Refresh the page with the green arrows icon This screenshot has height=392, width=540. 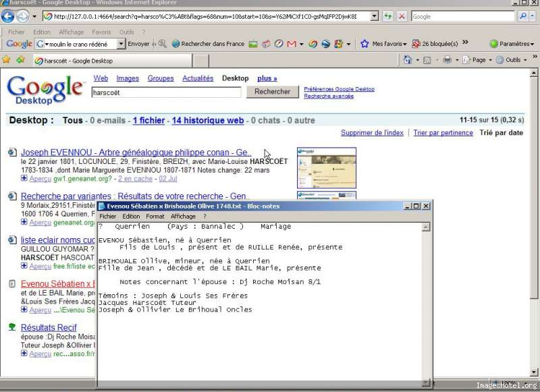click(388, 16)
